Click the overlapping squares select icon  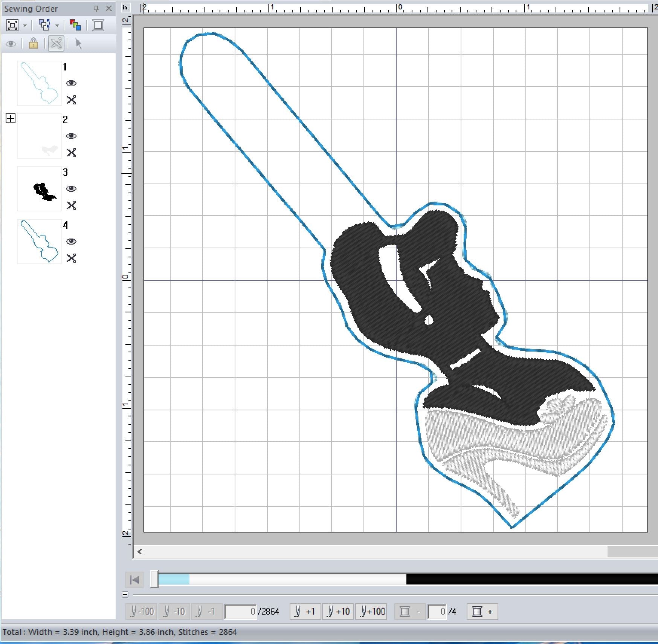(45, 26)
